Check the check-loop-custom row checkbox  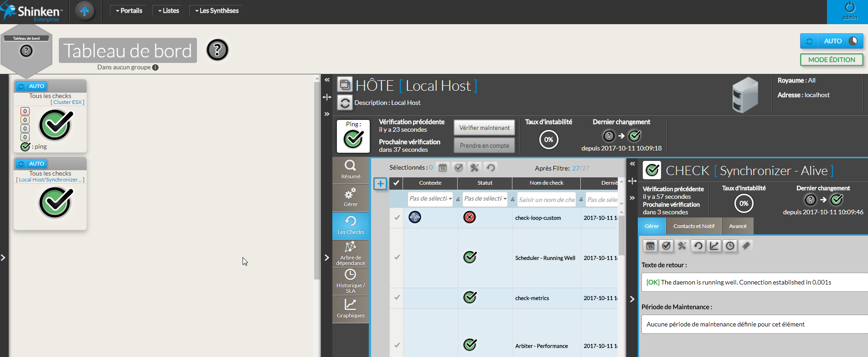397,217
